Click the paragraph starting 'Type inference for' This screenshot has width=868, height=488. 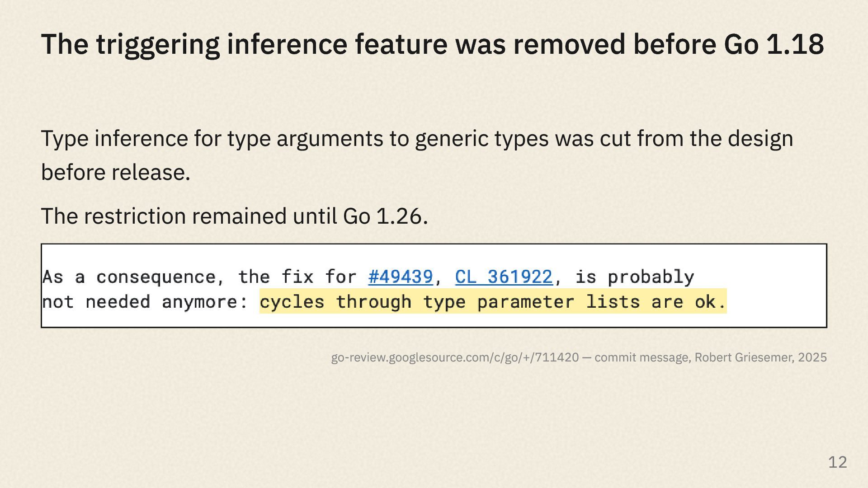pyautogui.click(x=417, y=155)
